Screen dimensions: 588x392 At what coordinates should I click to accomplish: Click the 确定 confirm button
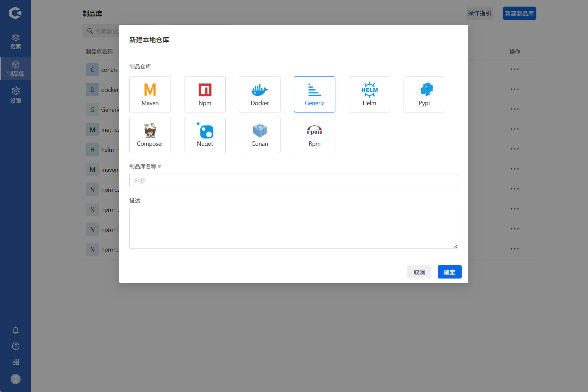pos(449,272)
